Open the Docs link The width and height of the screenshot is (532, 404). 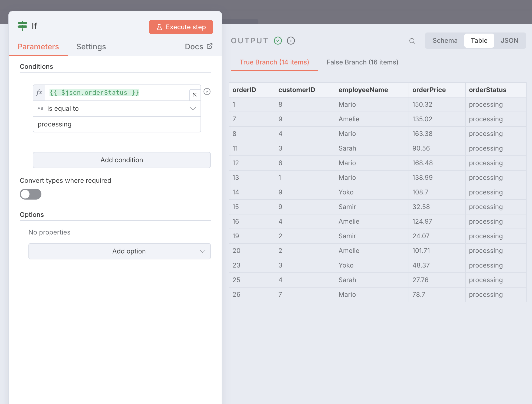point(199,47)
